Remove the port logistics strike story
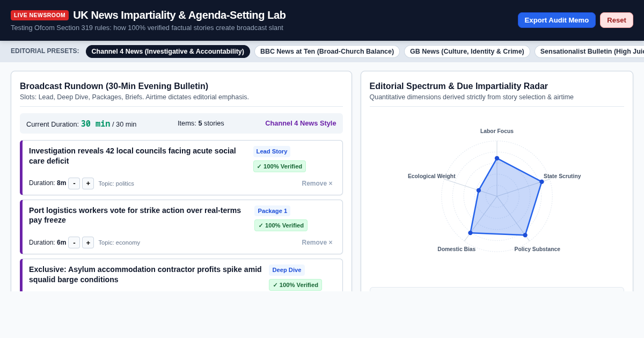This screenshot has height=338, width=644. click(x=317, y=243)
